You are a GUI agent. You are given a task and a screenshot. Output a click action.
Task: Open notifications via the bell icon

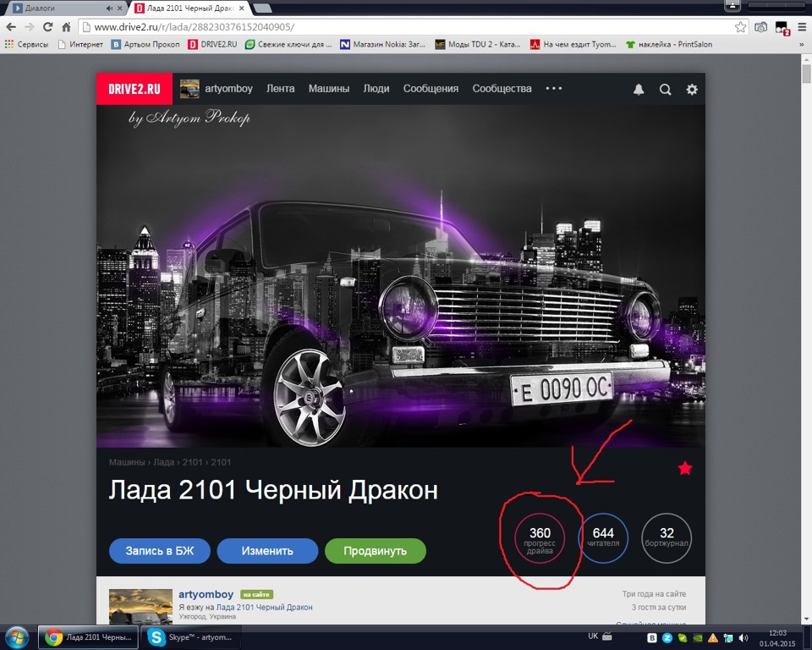pyautogui.click(x=639, y=88)
